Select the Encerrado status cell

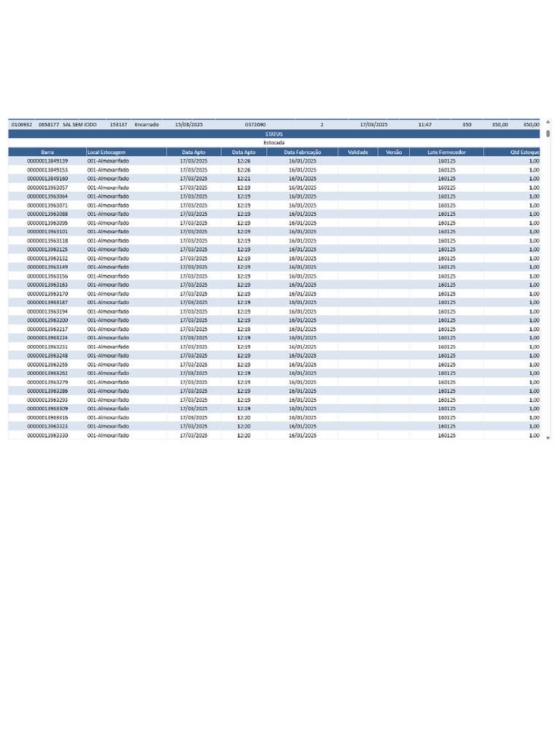(147, 125)
